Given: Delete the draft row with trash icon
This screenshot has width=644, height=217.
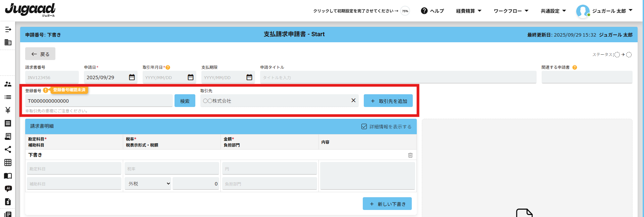Looking at the screenshot, I should pos(410,155).
